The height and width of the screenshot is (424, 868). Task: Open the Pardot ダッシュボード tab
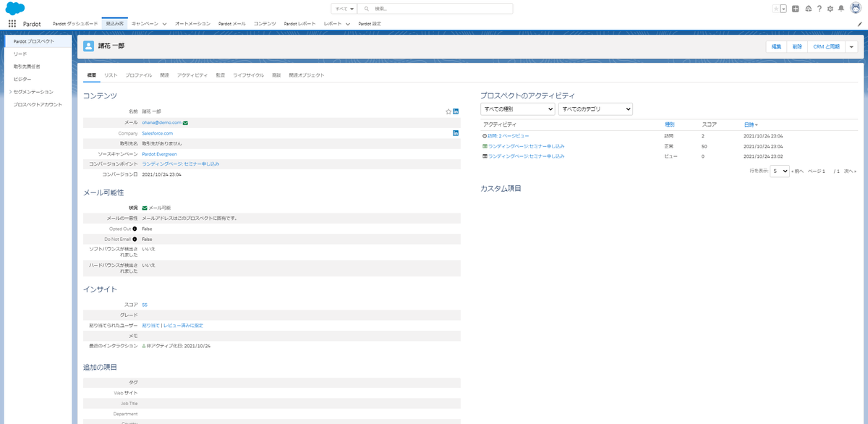75,24
